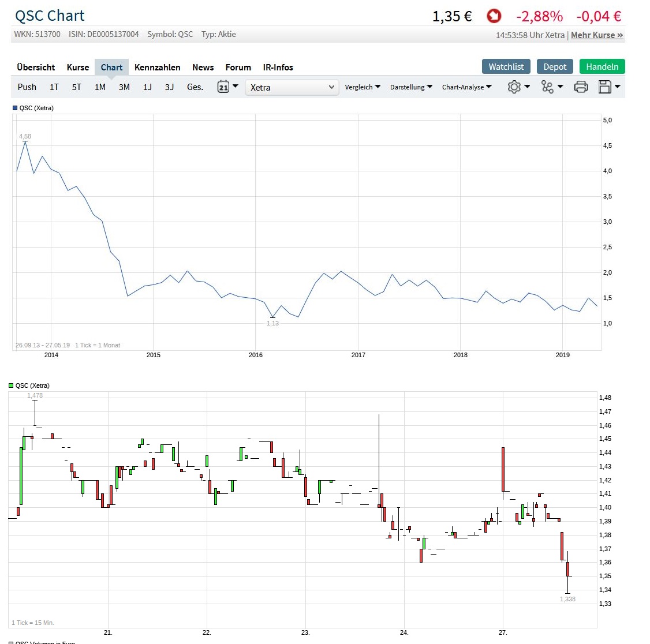This screenshot has height=644, width=650.
Task: Click the red price-drop arrow indicator
Action: pos(494,16)
